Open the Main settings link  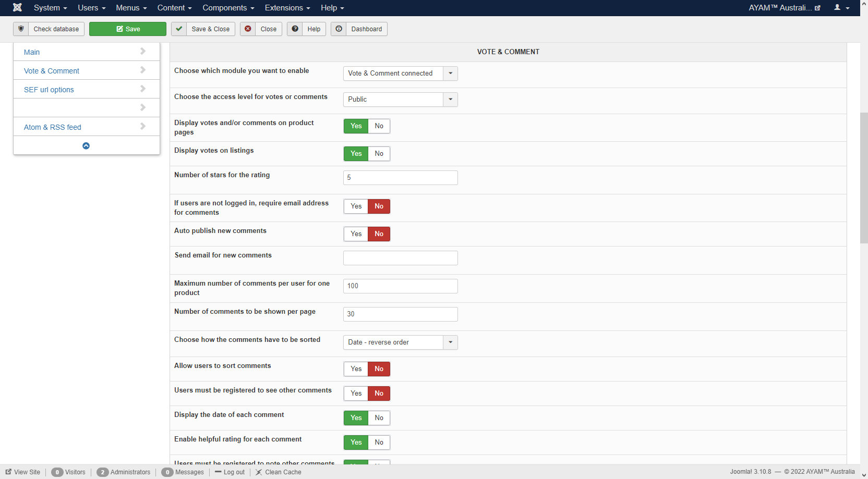[x=32, y=52]
